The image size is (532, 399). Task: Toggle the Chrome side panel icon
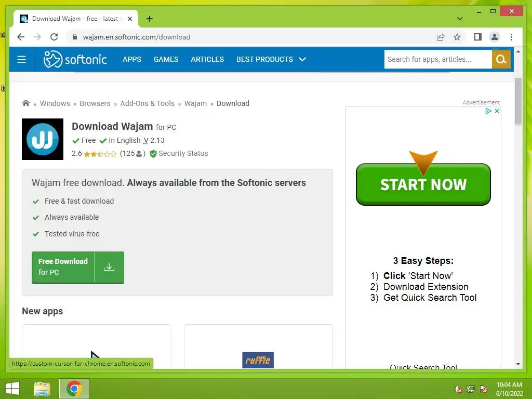tap(478, 37)
